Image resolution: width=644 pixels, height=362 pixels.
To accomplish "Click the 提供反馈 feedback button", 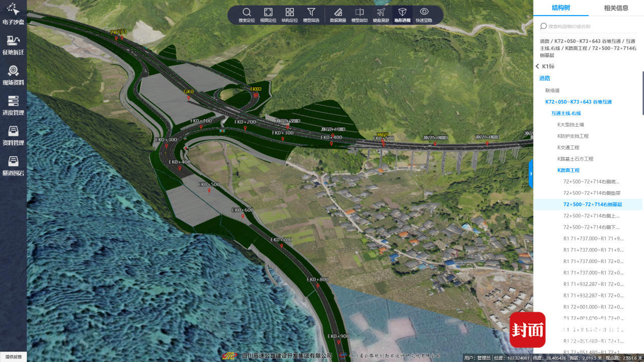I will [x=13, y=357].
